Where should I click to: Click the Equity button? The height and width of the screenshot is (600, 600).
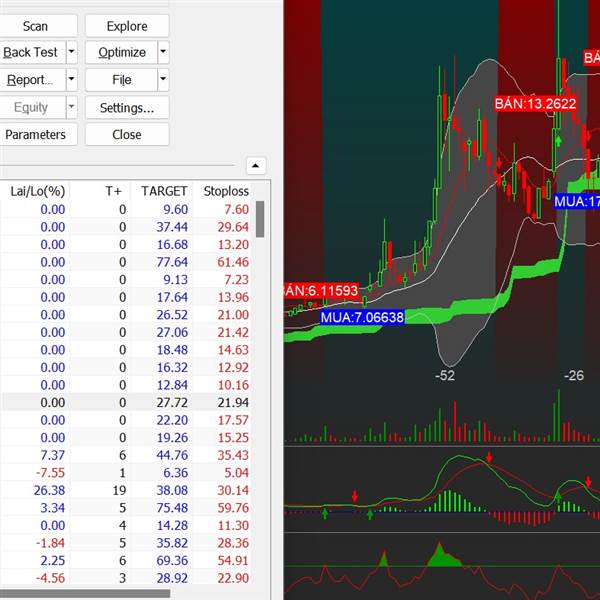point(33,108)
